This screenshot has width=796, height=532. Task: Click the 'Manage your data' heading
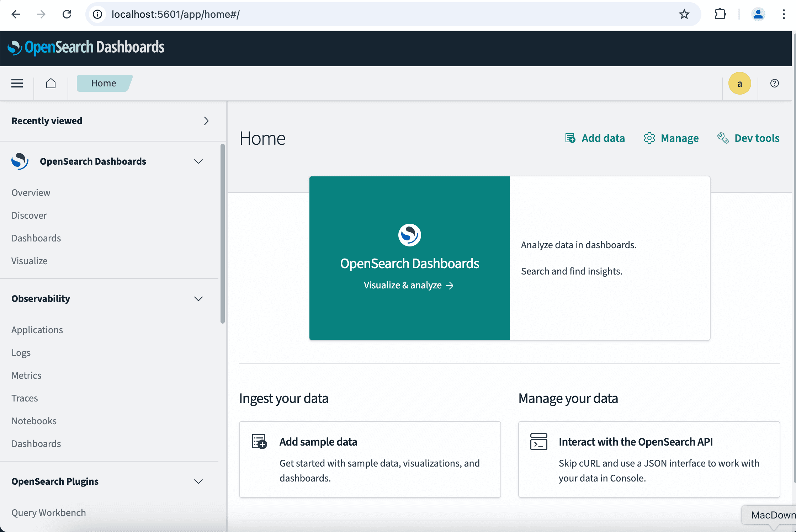click(x=568, y=398)
